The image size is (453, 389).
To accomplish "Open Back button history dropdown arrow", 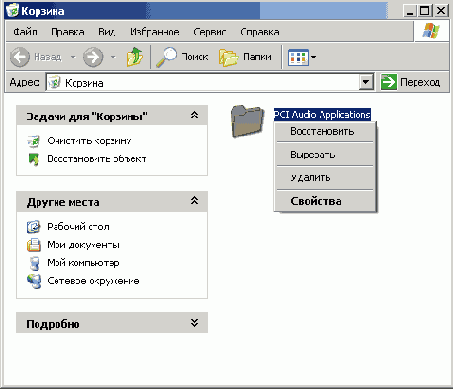I will tap(73, 57).
